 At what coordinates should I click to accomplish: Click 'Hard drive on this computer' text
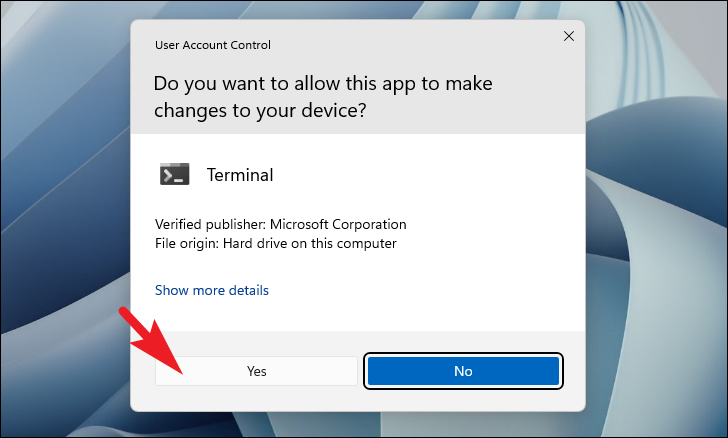(310, 243)
